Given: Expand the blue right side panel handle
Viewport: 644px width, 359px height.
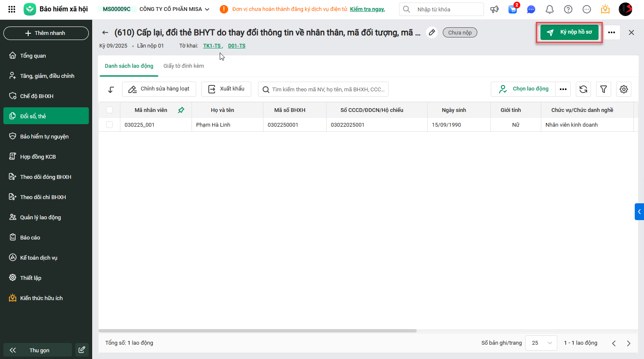Looking at the screenshot, I should pyautogui.click(x=639, y=212).
